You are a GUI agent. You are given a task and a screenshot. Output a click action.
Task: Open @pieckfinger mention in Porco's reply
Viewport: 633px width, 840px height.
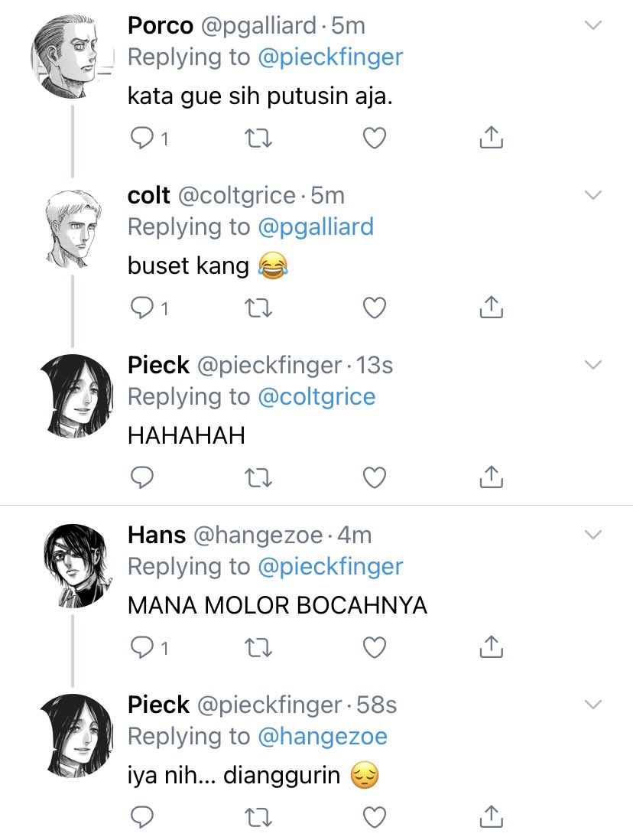click(x=330, y=57)
